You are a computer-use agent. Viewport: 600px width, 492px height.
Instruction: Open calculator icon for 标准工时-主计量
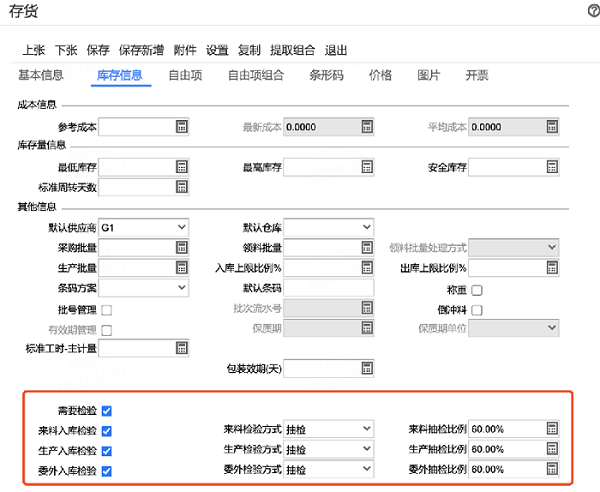click(182, 347)
